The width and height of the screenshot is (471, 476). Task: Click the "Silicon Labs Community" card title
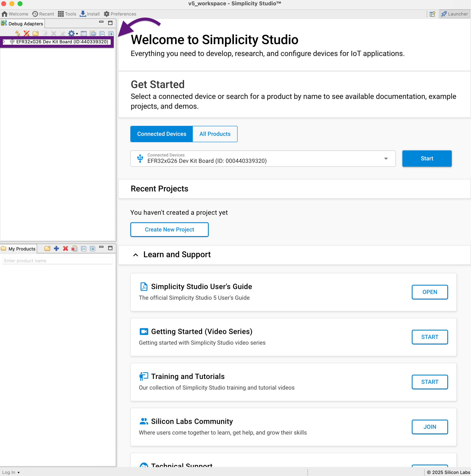(192, 421)
